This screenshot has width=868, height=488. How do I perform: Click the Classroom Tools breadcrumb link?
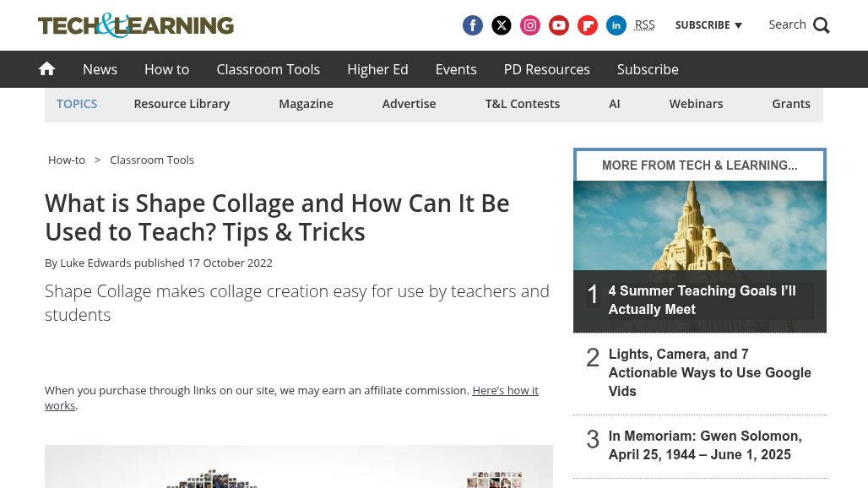point(152,160)
